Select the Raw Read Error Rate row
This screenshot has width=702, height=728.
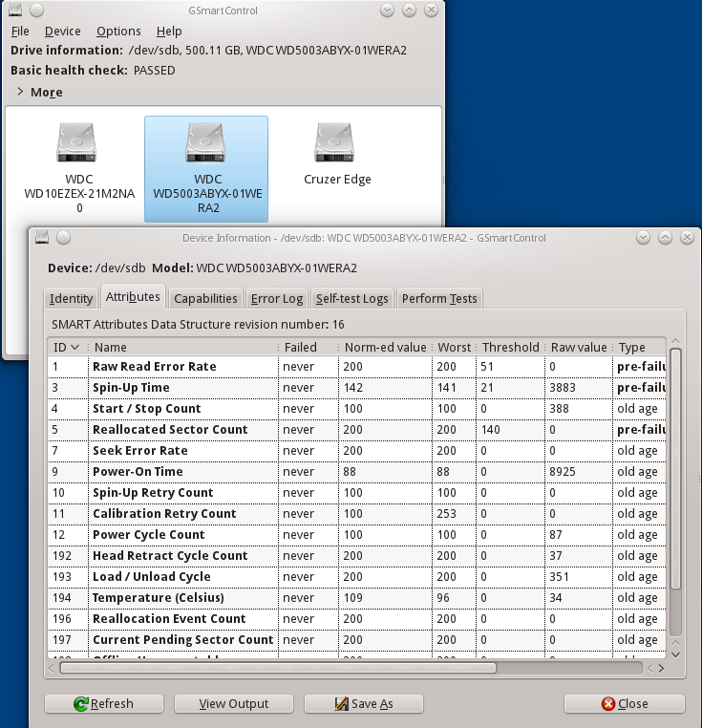tap(356, 366)
